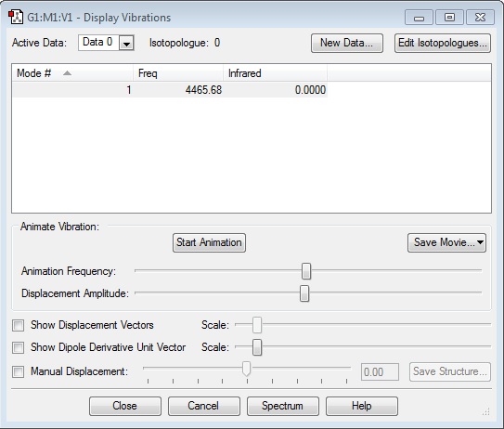Click the Edit Isotopologues button
The image size is (504, 429).
[443, 43]
